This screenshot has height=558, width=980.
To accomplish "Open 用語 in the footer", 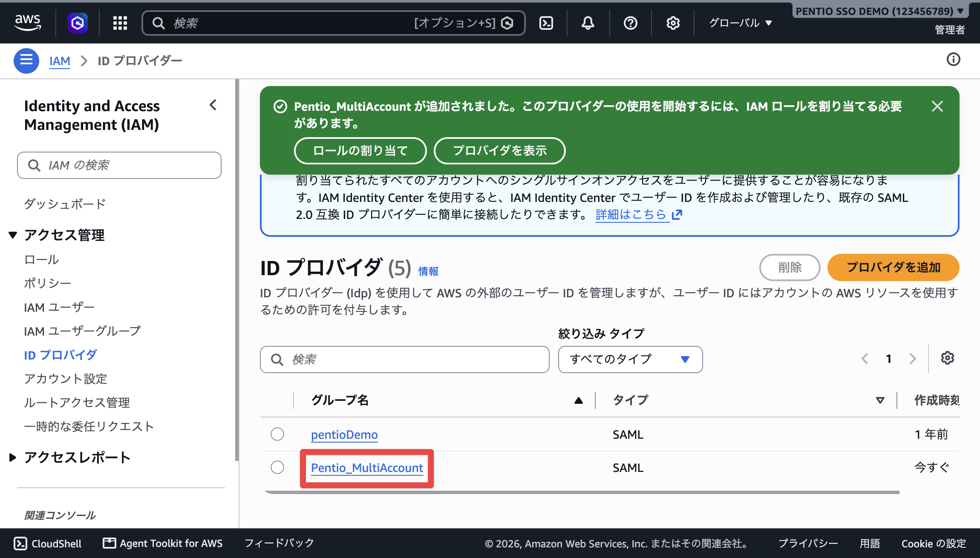I will click(870, 544).
